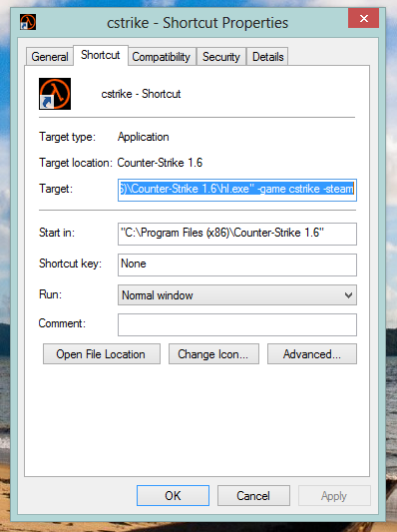Click the 'Start in:' label

click(x=57, y=233)
